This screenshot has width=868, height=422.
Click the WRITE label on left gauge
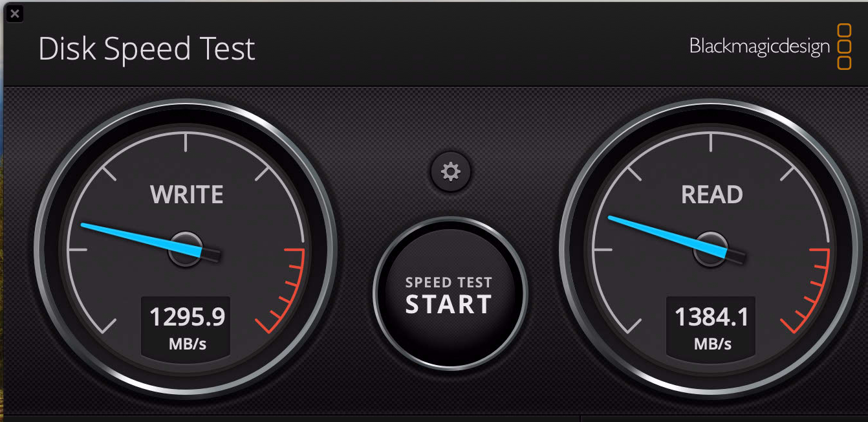click(187, 195)
